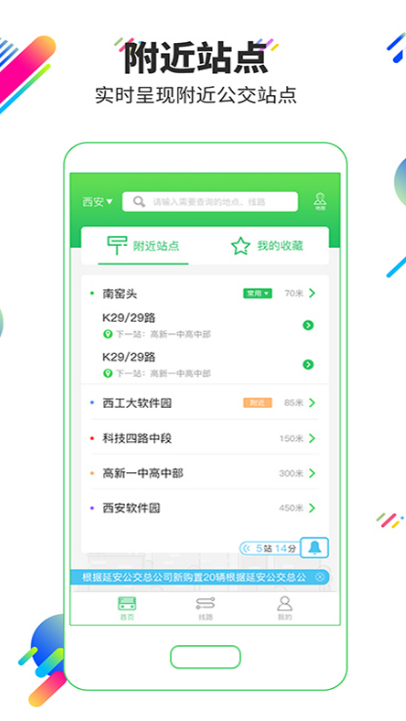Image resolution: width=406 pixels, height=721 pixels.
Task: Expand the 5站 14分 arrival pill
Action: tap(269, 548)
